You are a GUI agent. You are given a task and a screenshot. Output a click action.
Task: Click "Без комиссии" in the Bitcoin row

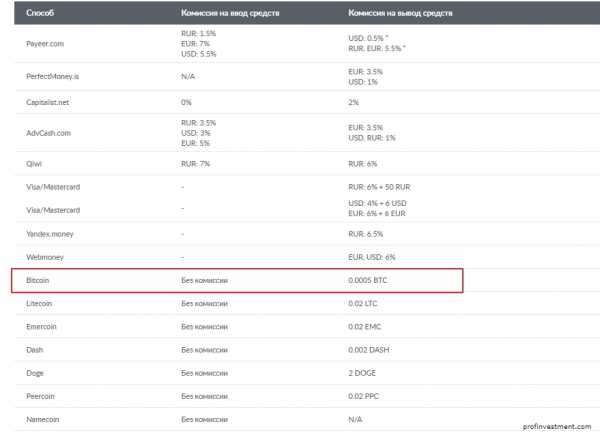[x=204, y=280]
